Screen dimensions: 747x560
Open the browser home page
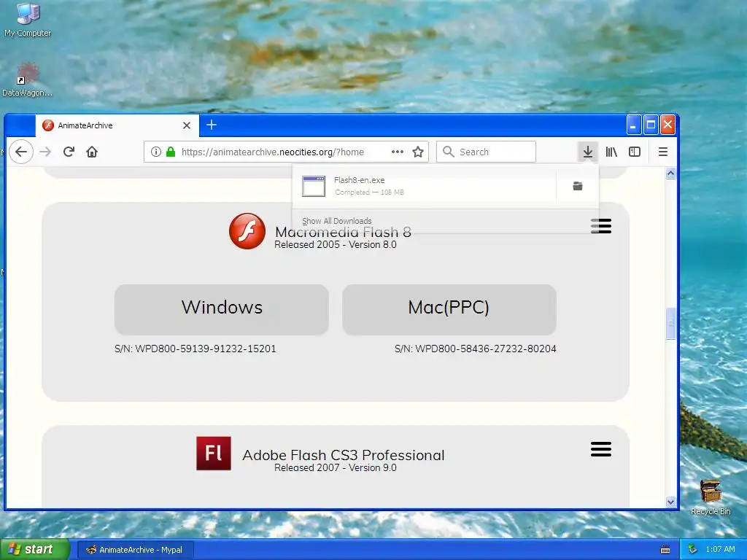pyautogui.click(x=92, y=152)
